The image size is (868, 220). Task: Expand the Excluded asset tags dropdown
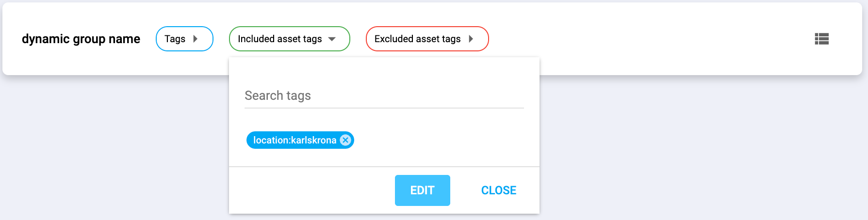(427, 39)
